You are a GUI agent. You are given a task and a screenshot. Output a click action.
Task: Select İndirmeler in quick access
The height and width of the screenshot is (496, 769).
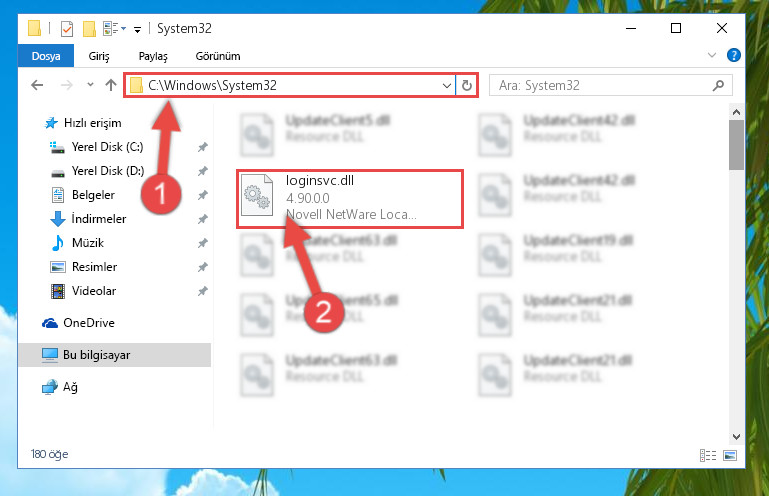point(96,219)
